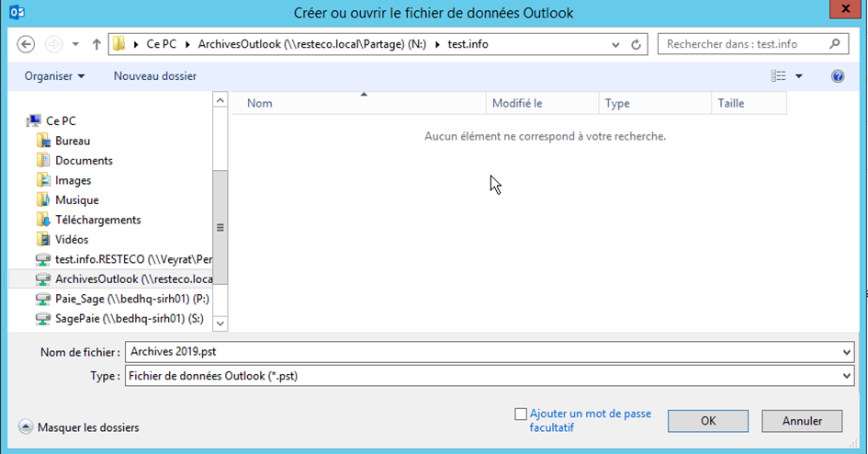Viewport: 868px width, 454px height.
Task: Open Images in the sidebar
Action: 73,180
